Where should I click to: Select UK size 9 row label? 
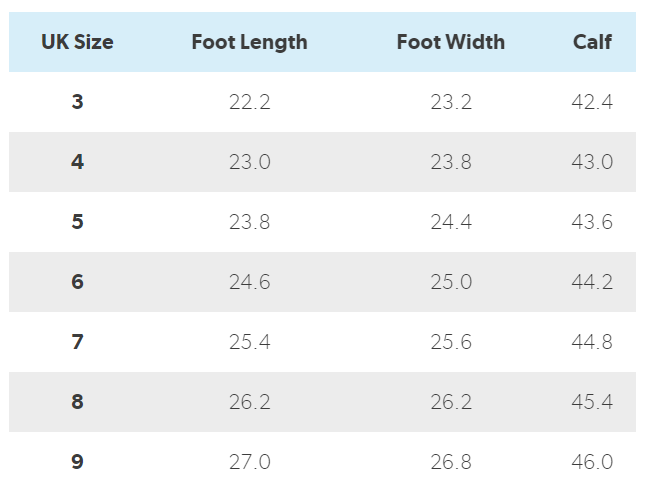[x=77, y=462]
